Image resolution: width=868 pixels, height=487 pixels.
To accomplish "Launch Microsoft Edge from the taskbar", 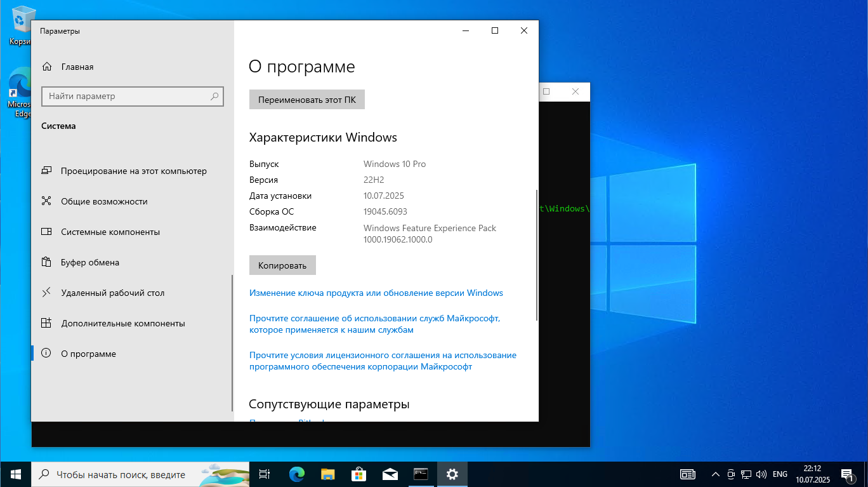I will [x=296, y=474].
